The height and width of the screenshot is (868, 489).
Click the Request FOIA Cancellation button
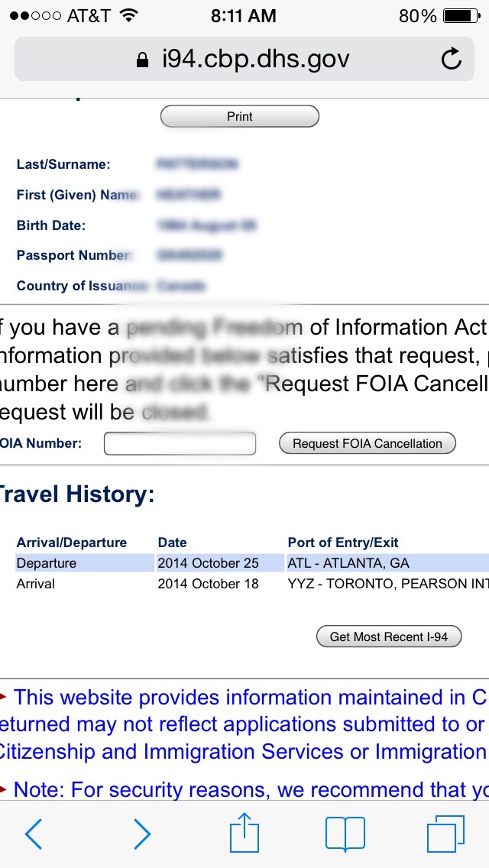pos(368,443)
